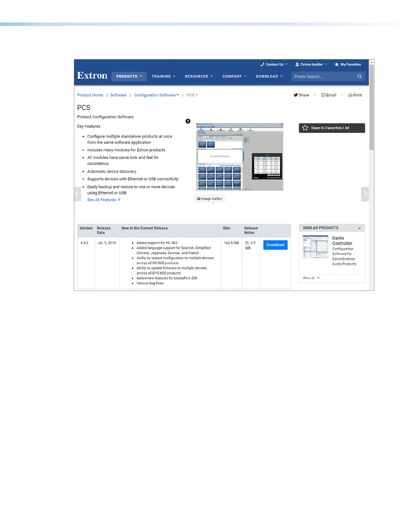Screen dimensions: 411x532
Task: Go to next product with right arrow
Action: 365,194
